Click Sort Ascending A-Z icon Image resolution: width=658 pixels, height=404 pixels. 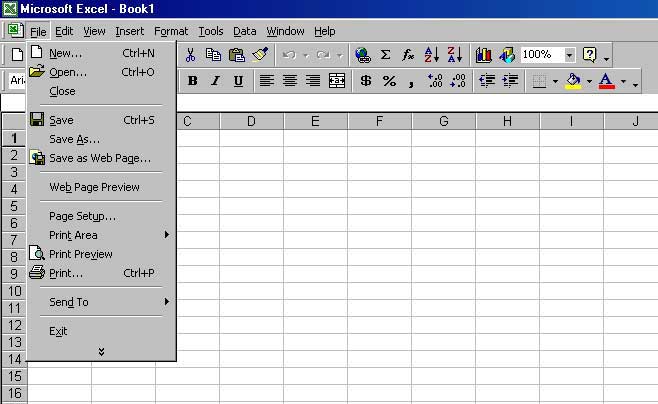tap(431, 55)
